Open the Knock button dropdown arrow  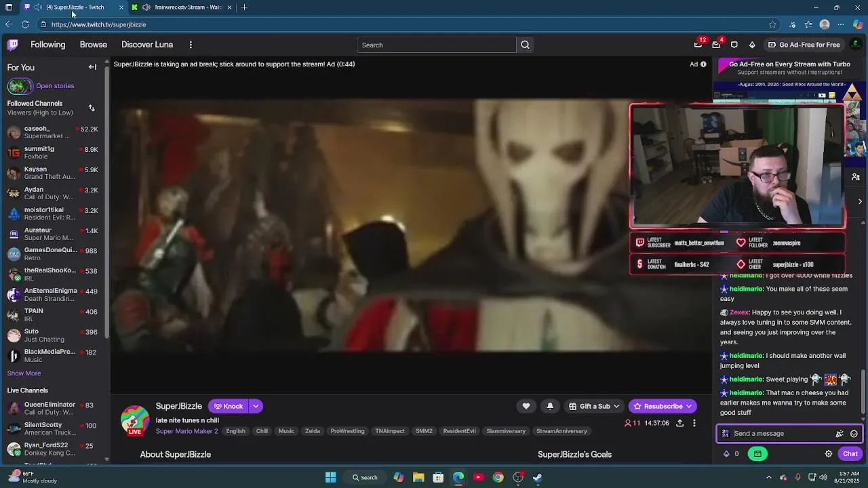click(256, 407)
